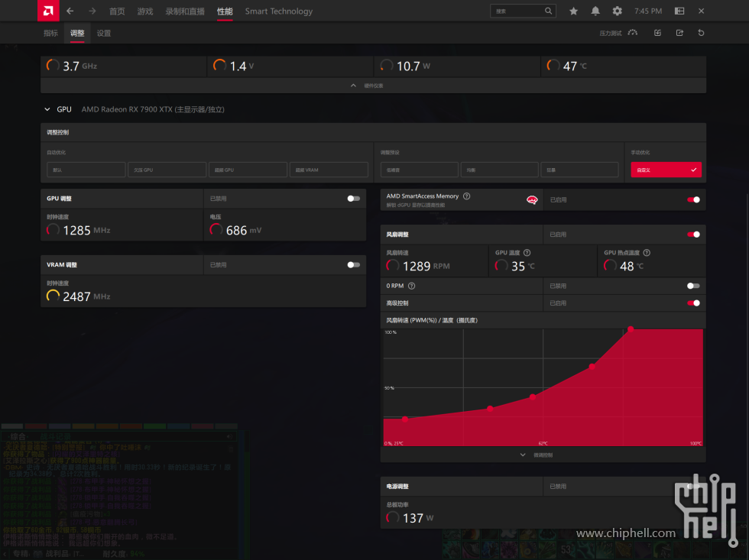The image size is (749, 560).
Task: Toggle the sidebar panel icon near the clock
Action: pyautogui.click(x=679, y=11)
